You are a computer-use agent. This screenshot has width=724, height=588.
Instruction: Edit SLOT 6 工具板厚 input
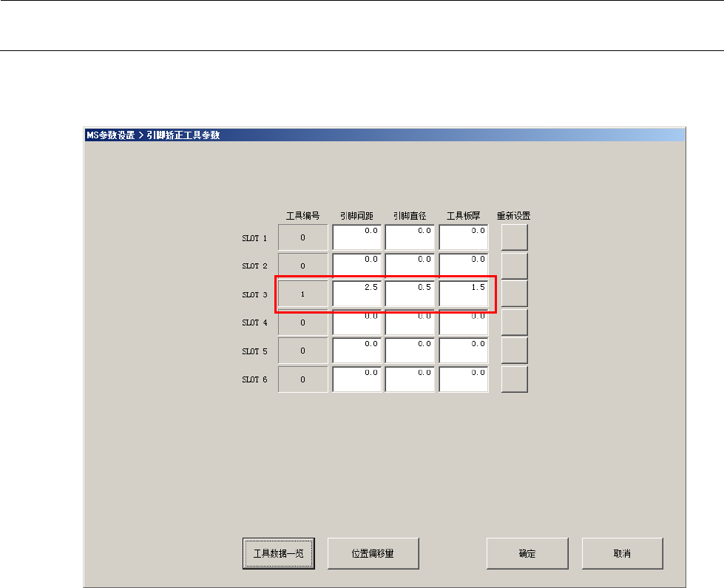click(x=464, y=379)
